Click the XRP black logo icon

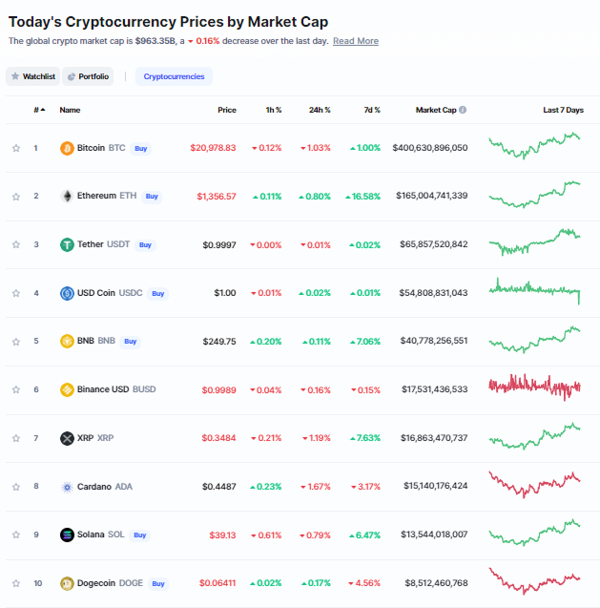(67, 438)
